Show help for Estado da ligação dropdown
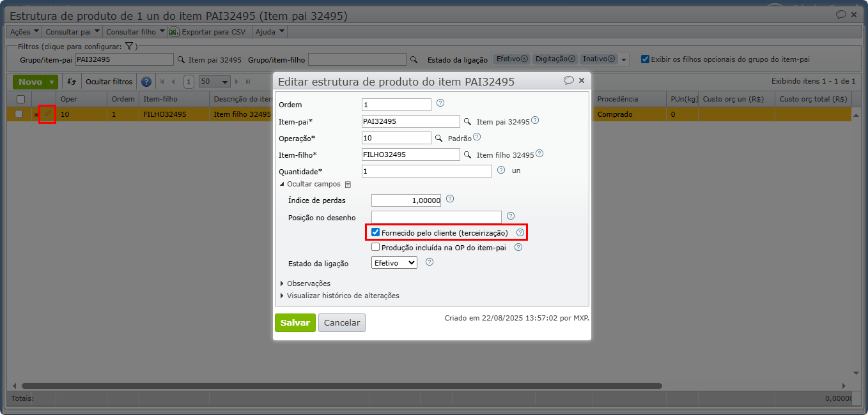The image size is (868, 415). coord(430,261)
